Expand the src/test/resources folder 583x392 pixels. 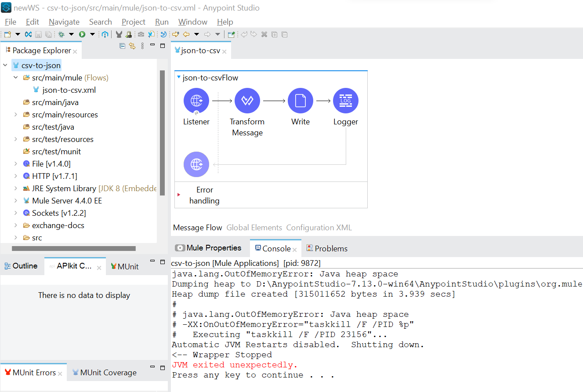15,139
